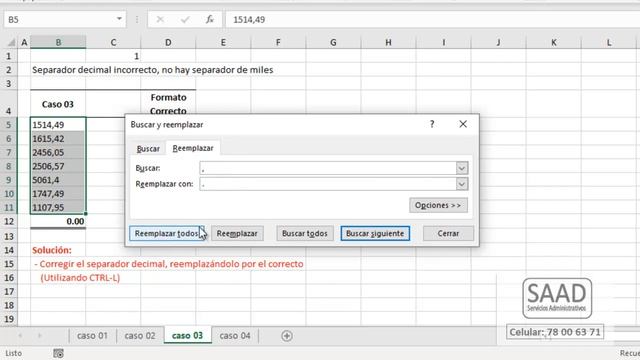
Task: Click cell with value 1747,49
Action: click(x=58, y=194)
